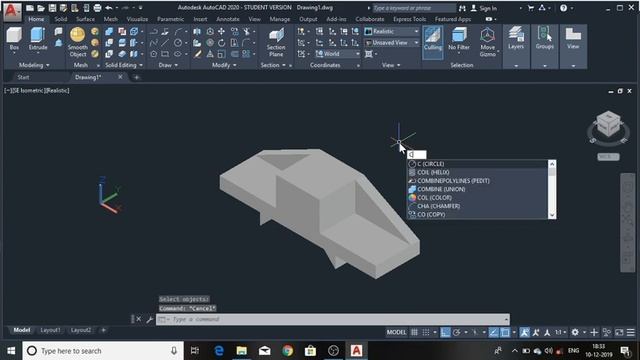Choose C (CIRCLE) from autocomplete list
The width and height of the screenshot is (640, 360).
pos(478,164)
